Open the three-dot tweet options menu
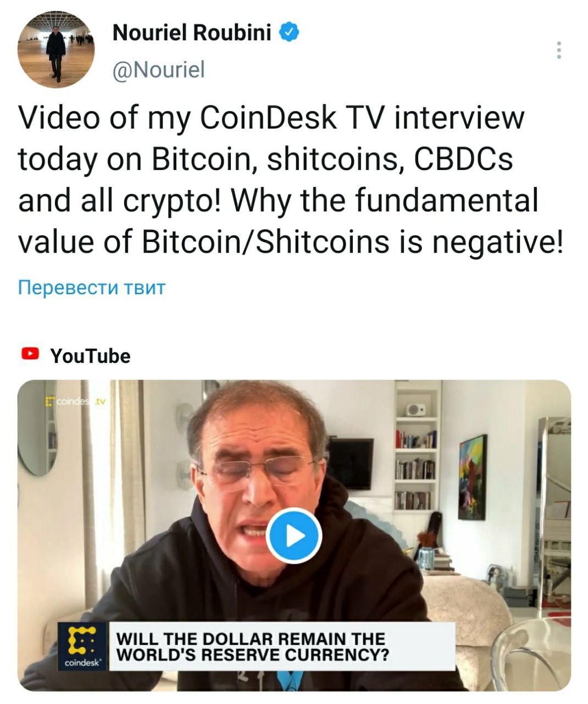Viewport: 588px width, 704px height. click(559, 50)
